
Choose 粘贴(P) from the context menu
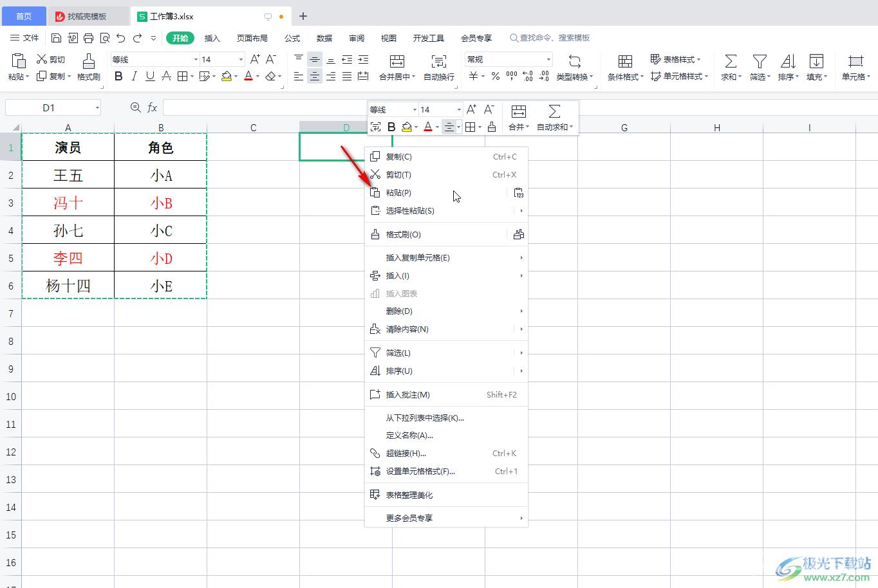pos(398,192)
